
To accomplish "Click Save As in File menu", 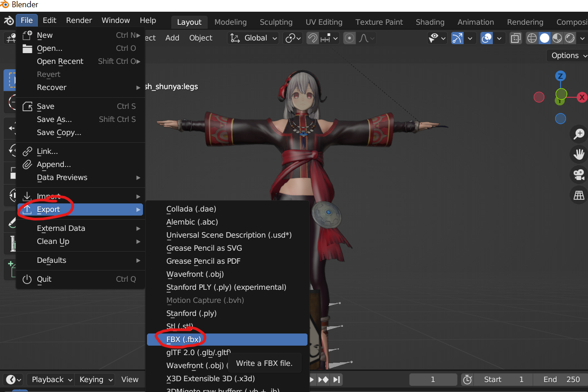I will [80, 119].
